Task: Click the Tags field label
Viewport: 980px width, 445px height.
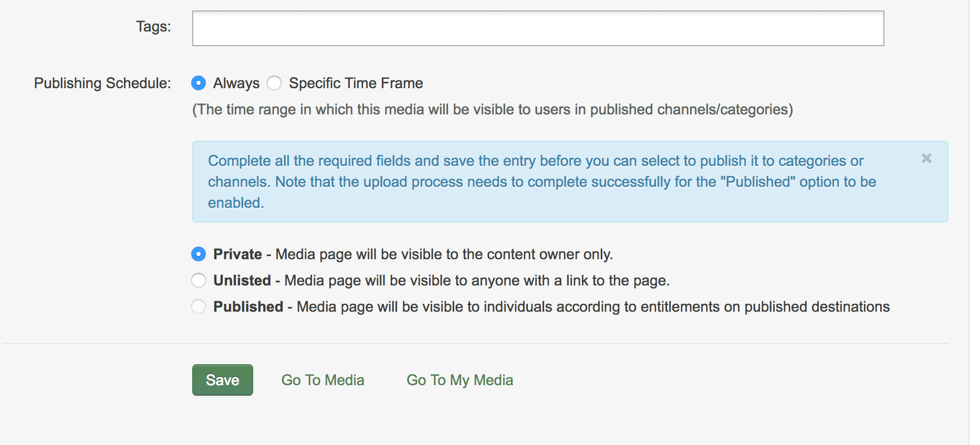Action: [x=153, y=26]
